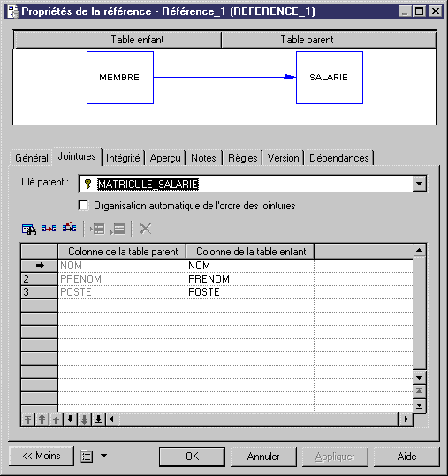Open the Dépendances tab
The image size is (448, 476).
coord(339,158)
